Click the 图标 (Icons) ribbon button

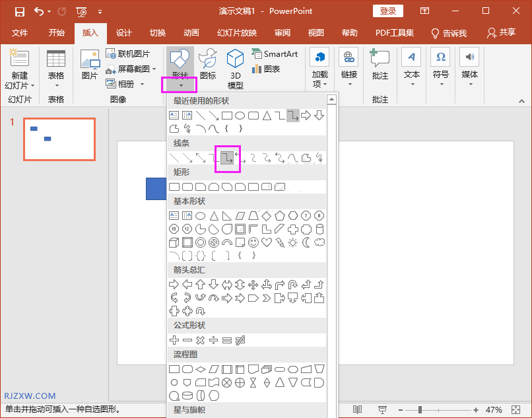(207, 66)
